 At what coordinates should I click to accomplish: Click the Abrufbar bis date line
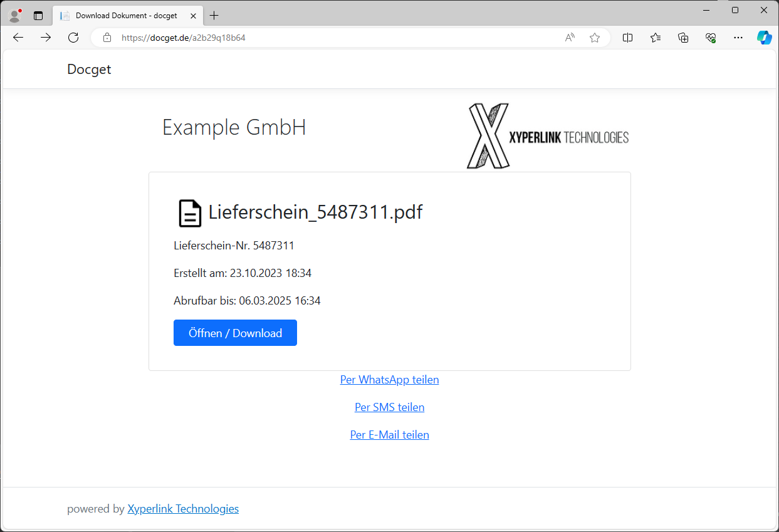coord(247,301)
